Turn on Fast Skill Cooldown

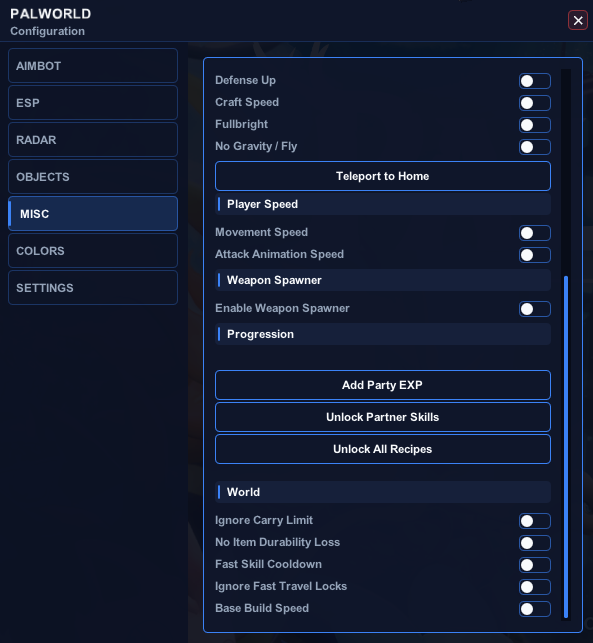click(x=534, y=565)
